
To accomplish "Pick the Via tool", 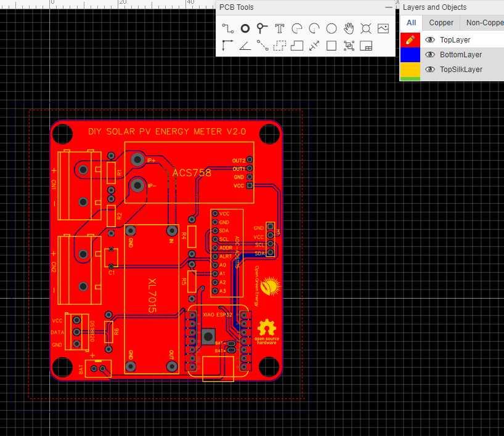I will (261, 28).
